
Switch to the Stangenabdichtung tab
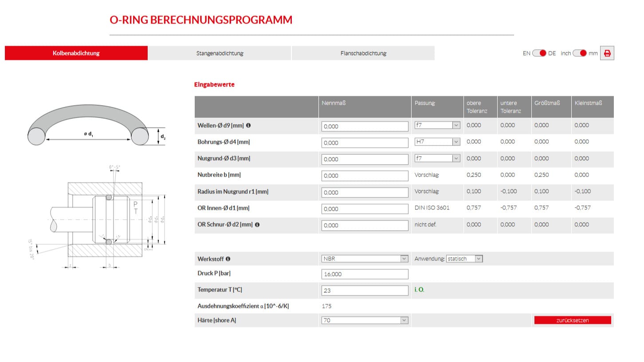pyautogui.click(x=220, y=53)
